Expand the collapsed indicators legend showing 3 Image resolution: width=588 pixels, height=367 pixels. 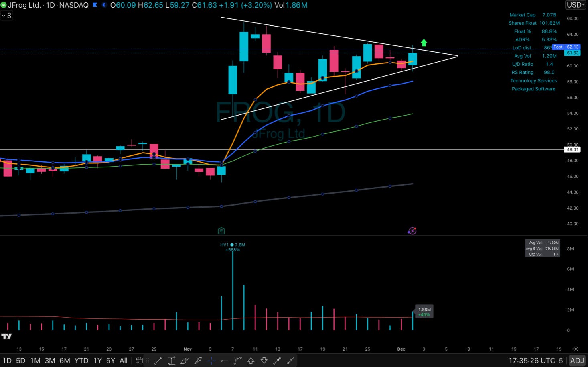(6, 16)
